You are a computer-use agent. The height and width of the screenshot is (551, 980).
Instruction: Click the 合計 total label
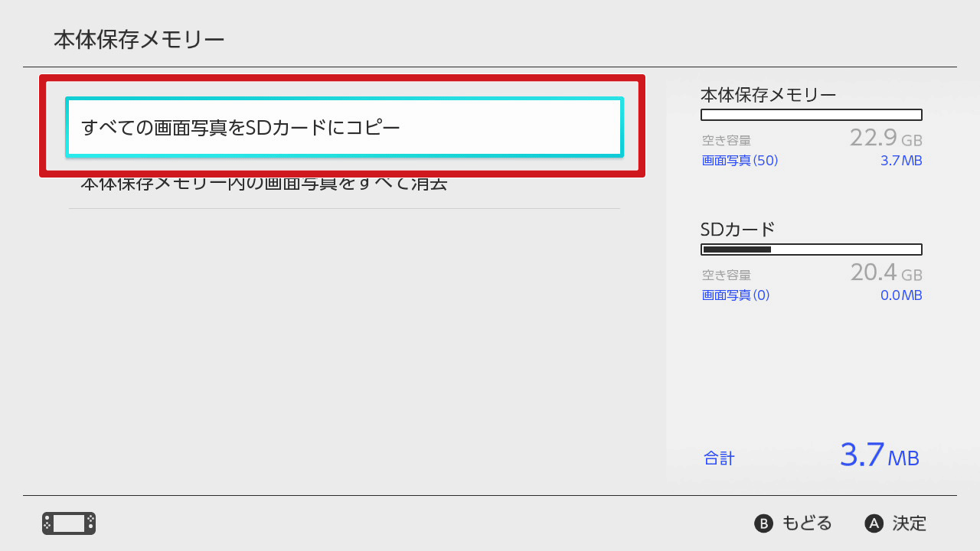719,458
